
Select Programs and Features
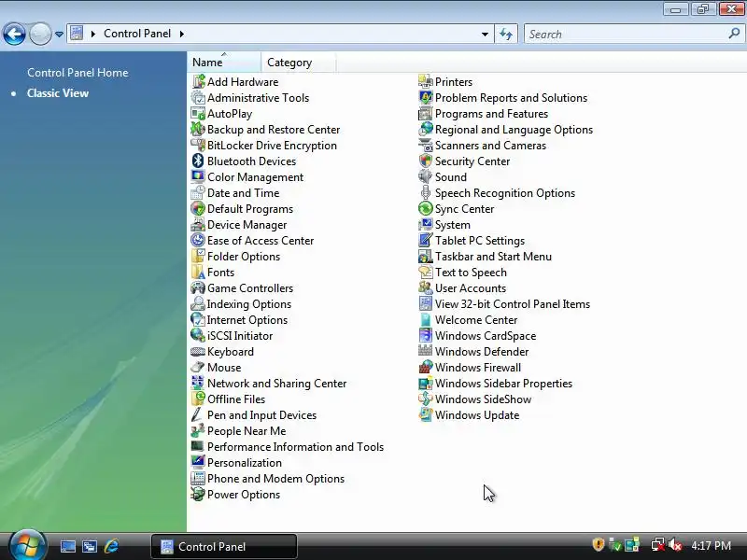[x=484, y=113]
